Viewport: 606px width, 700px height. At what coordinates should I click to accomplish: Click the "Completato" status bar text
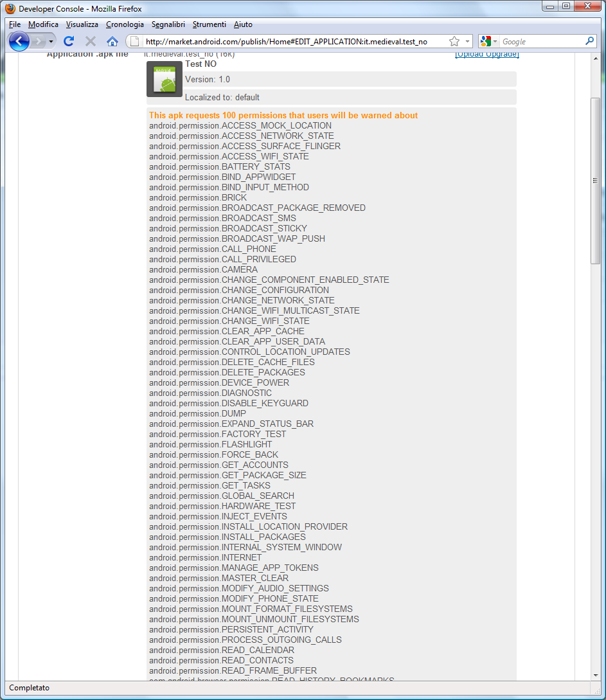[30, 688]
